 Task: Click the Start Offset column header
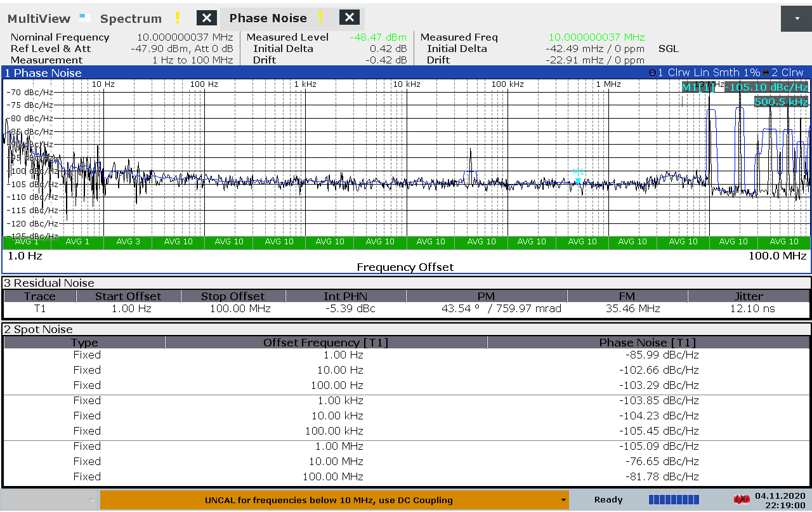(128, 296)
